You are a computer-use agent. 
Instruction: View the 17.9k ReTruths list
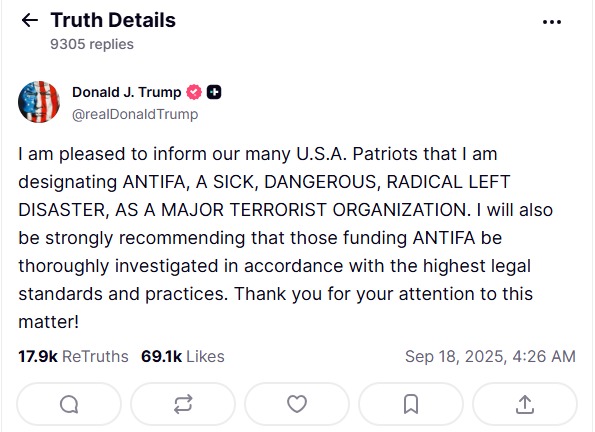[73, 356]
